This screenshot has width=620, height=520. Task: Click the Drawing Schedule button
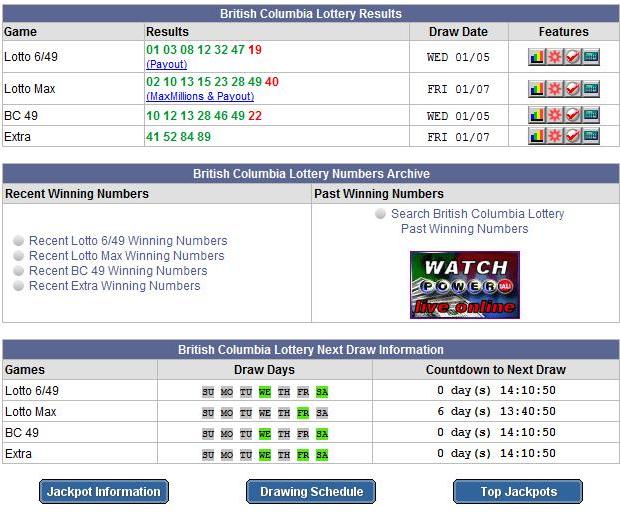click(311, 492)
